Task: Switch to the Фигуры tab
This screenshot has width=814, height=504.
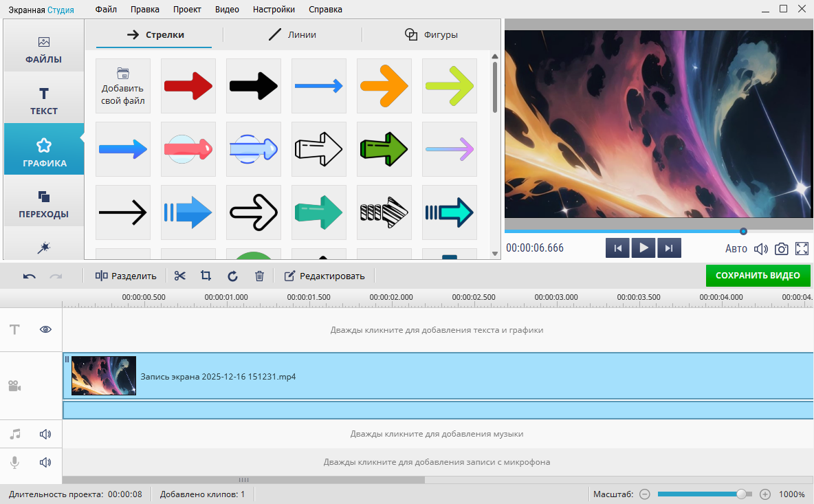Action: pos(431,35)
